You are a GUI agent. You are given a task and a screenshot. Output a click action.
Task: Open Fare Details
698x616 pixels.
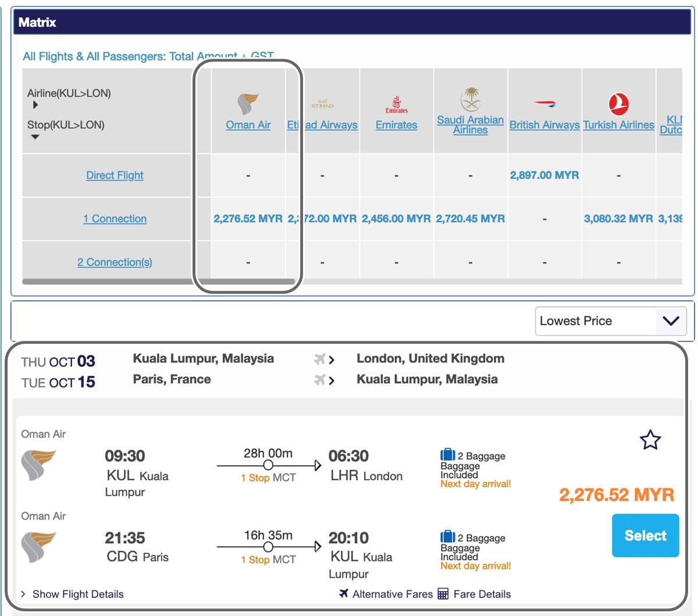[x=482, y=594]
